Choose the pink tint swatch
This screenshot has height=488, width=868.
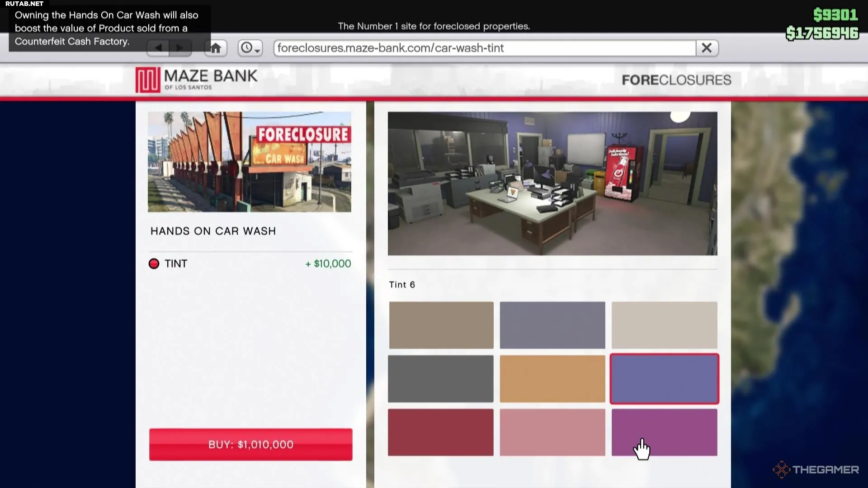(x=552, y=432)
